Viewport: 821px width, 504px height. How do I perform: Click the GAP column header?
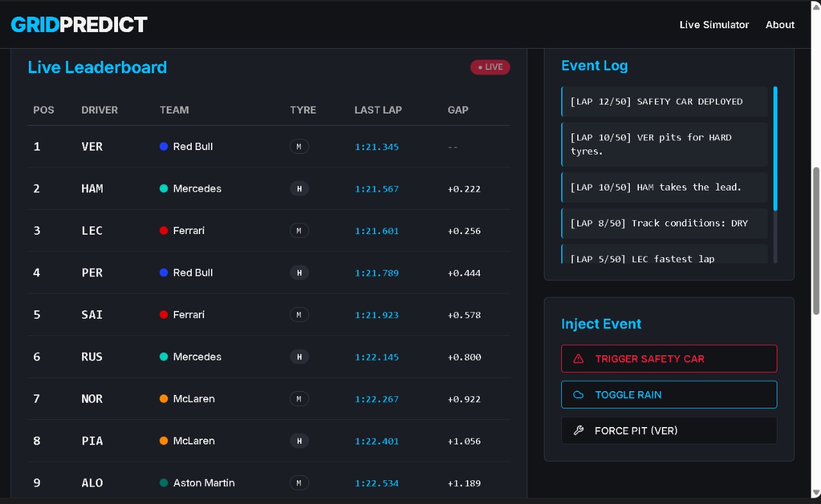pos(458,110)
